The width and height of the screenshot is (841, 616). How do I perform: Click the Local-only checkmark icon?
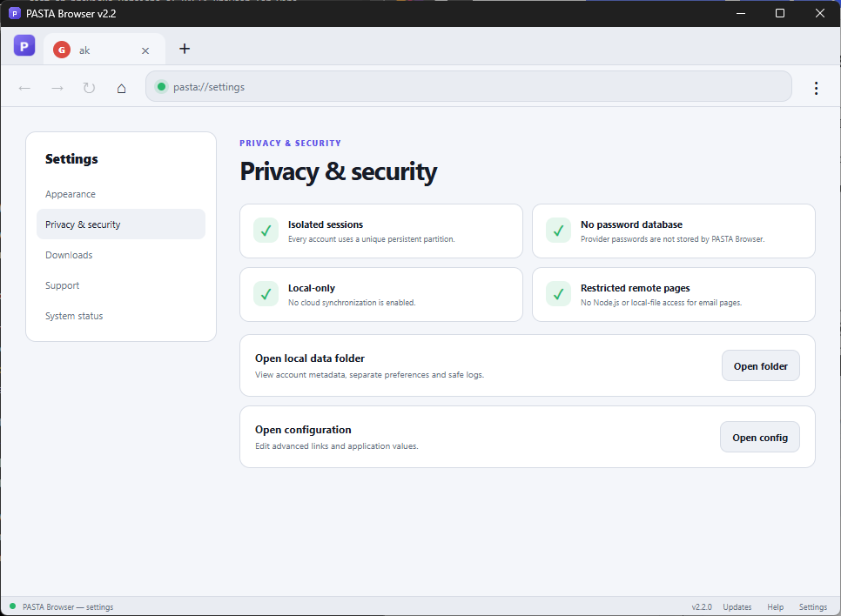(x=266, y=294)
